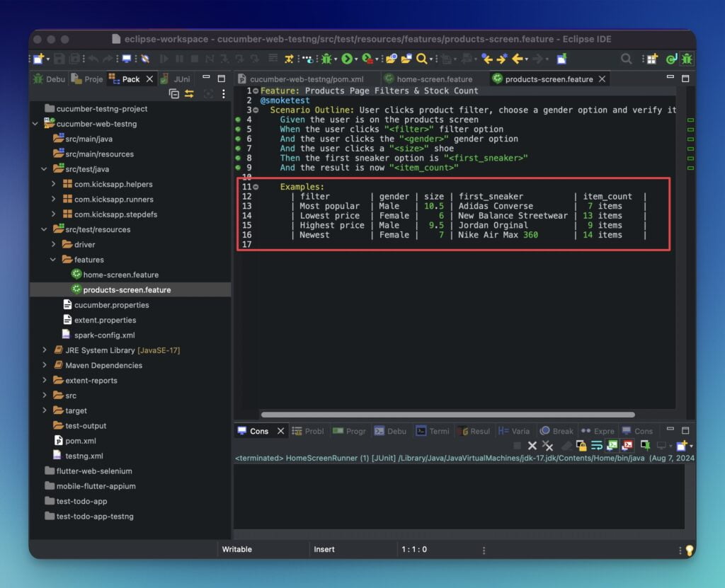Toggle show console on standard output

(612, 446)
